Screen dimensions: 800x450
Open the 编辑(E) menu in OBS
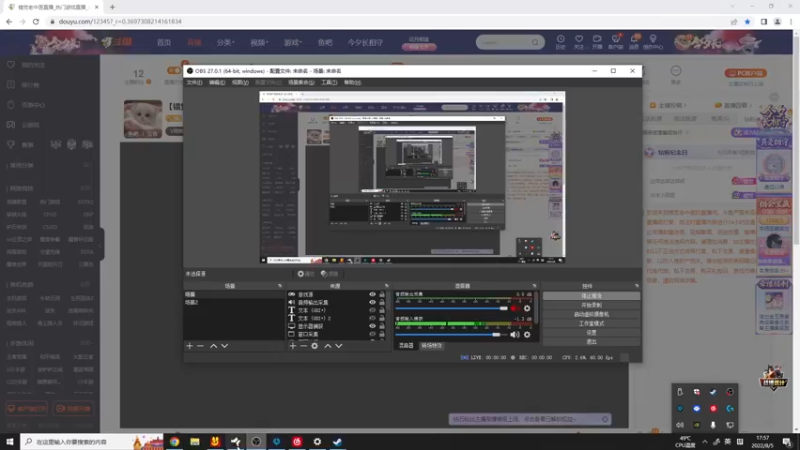coord(217,82)
